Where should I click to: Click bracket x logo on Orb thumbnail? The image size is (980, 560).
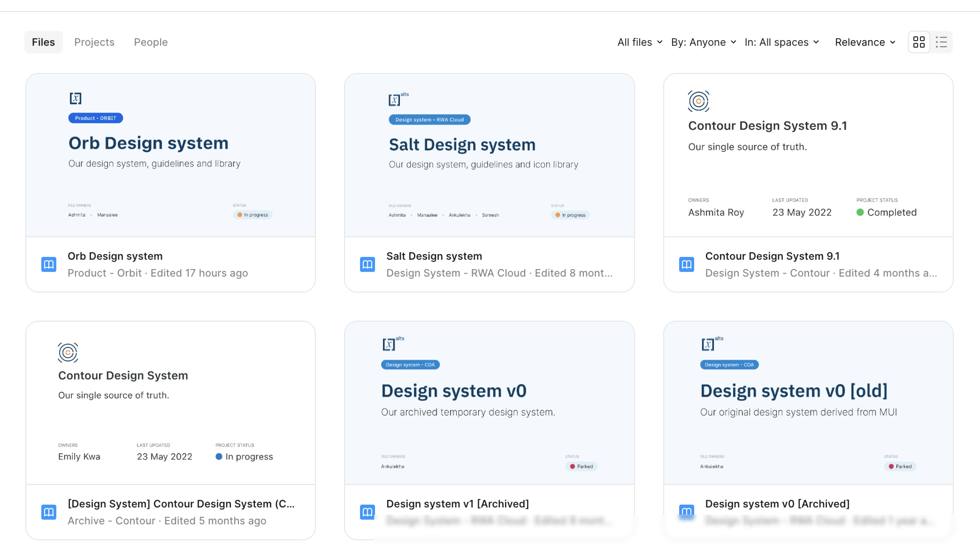pos(75,99)
